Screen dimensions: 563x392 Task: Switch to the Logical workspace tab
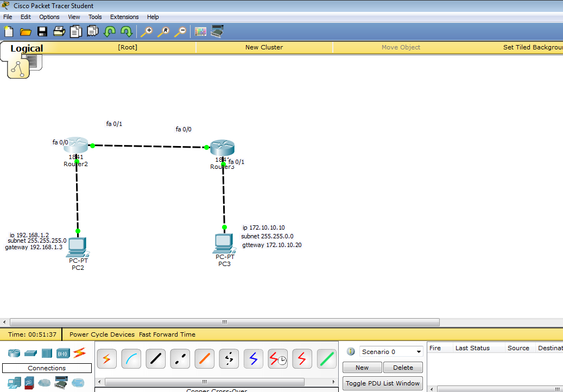point(27,48)
